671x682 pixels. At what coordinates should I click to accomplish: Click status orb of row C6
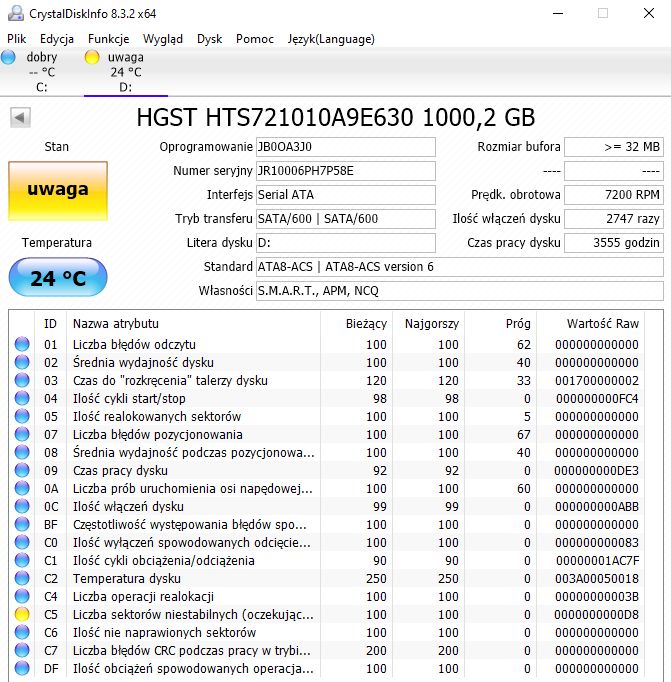[22, 632]
